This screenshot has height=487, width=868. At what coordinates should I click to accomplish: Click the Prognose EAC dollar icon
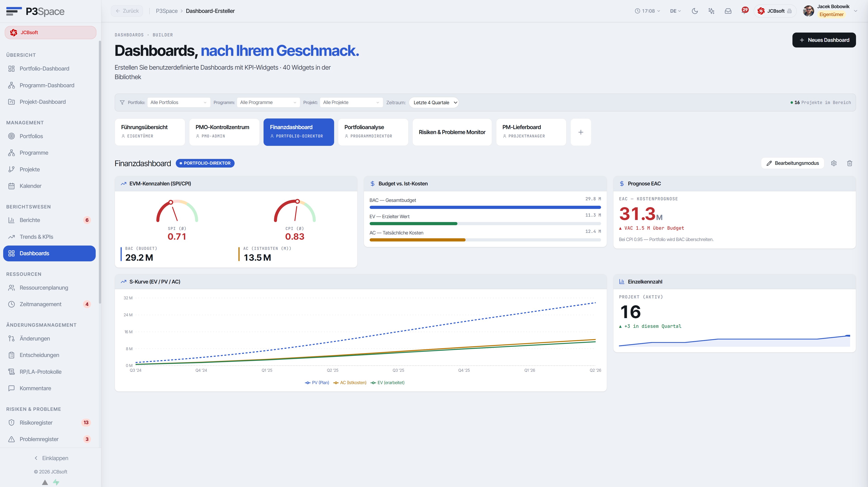622,184
